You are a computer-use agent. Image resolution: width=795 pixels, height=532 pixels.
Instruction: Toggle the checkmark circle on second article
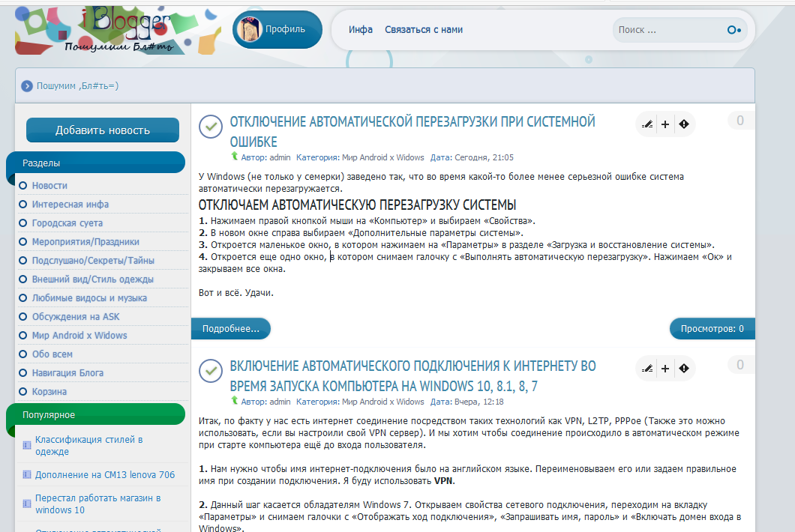click(x=211, y=370)
